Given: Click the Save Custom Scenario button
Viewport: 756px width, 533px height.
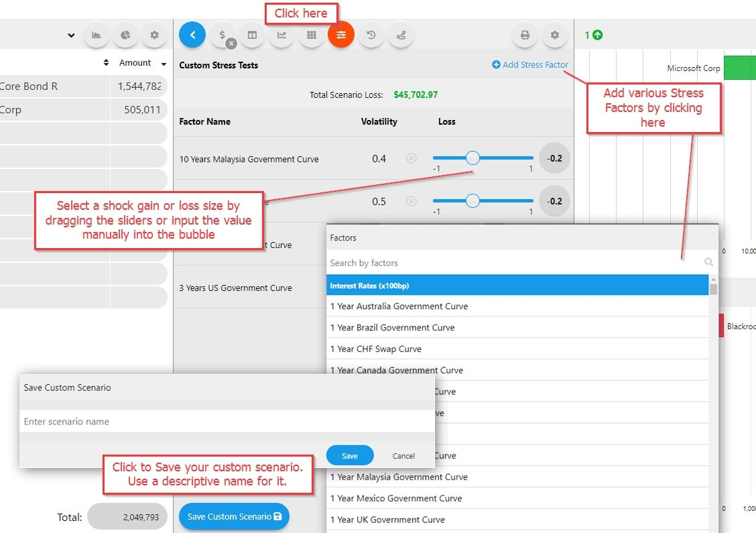Looking at the screenshot, I should pos(234,516).
